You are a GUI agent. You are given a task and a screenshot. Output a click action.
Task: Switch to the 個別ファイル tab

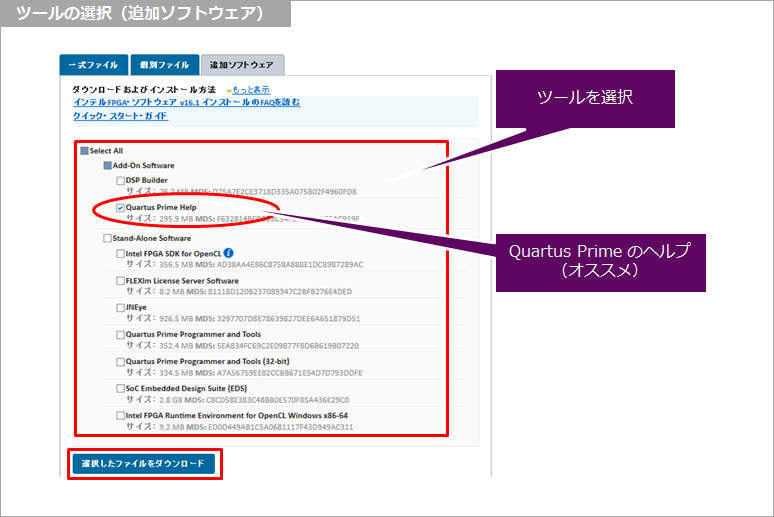coord(164,65)
